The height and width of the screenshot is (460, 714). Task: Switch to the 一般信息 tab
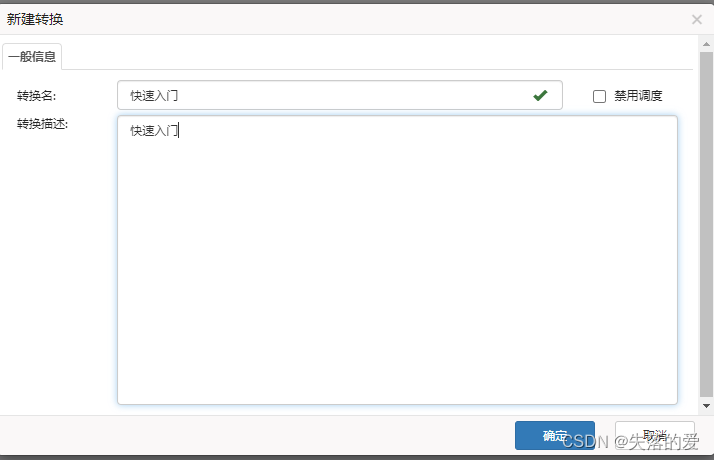(32, 56)
